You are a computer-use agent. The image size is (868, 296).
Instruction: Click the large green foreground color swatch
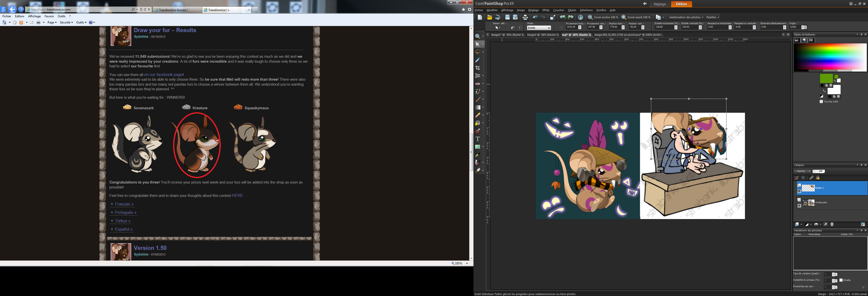tap(826, 78)
